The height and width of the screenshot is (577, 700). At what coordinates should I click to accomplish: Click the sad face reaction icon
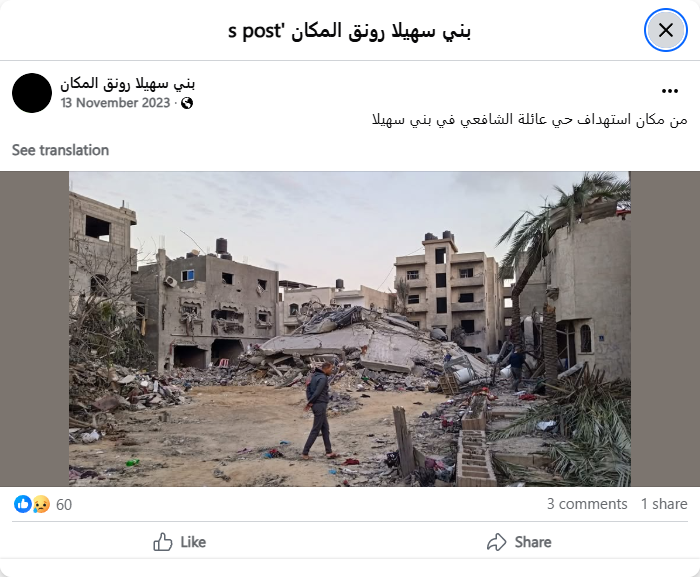pyautogui.click(x=41, y=504)
